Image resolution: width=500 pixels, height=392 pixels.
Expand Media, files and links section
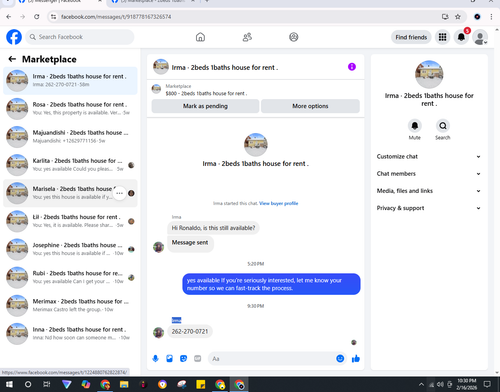click(429, 191)
